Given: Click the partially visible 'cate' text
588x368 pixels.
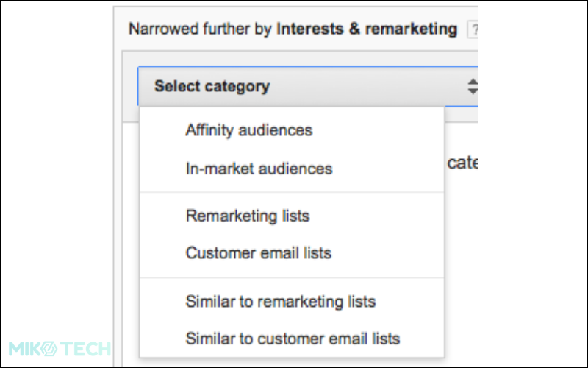Looking at the screenshot, I should point(462,163).
